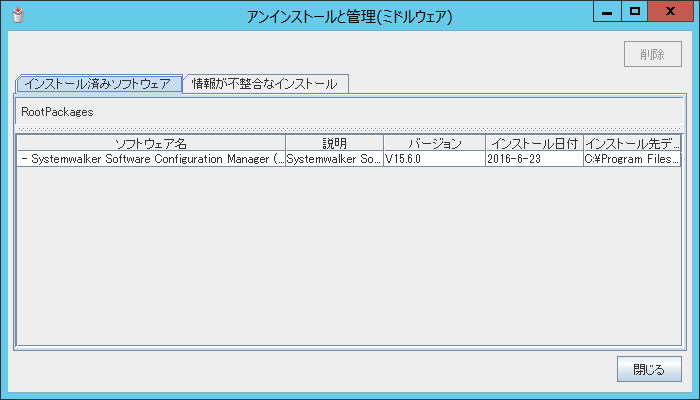Click the 説明 column header
This screenshot has width=700, height=400.
[334, 143]
